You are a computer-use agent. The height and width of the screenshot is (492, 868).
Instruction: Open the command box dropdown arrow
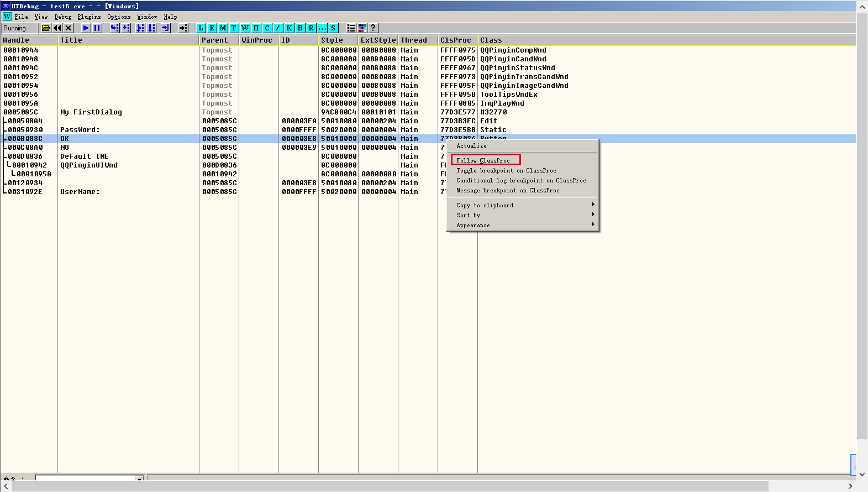[x=140, y=478]
